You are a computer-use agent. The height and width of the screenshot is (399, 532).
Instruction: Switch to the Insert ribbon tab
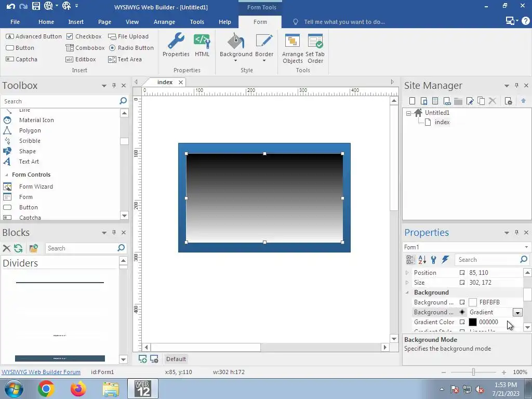click(x=76, y=22)
